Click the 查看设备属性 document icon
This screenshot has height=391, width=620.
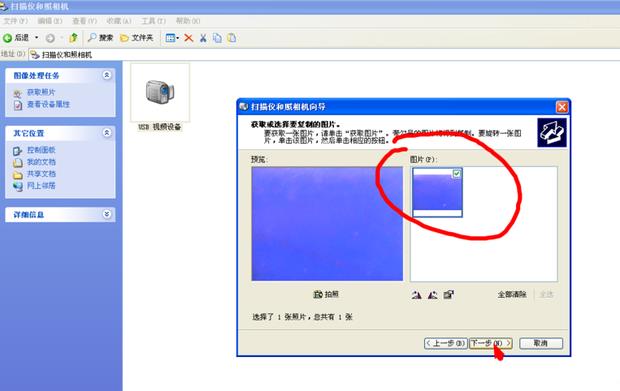coord(17,105)
